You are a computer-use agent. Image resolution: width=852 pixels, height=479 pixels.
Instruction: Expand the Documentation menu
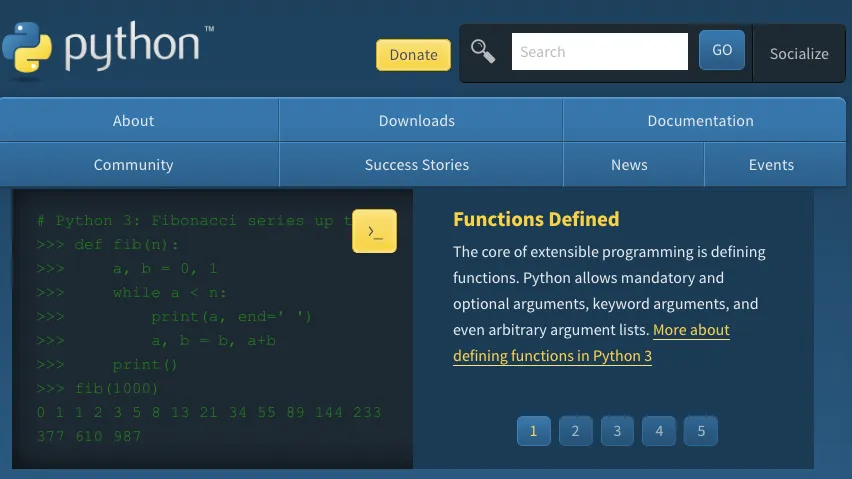[x=700, y=121]
